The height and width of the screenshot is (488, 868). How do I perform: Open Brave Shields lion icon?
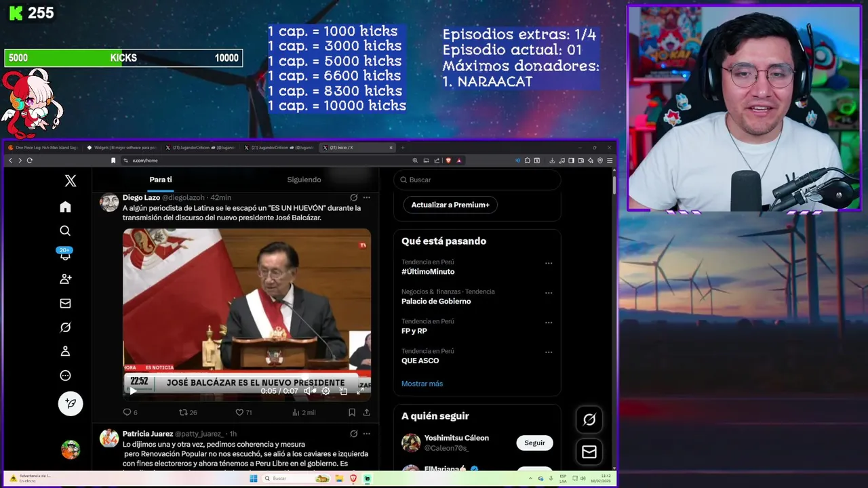click(448, 161)
